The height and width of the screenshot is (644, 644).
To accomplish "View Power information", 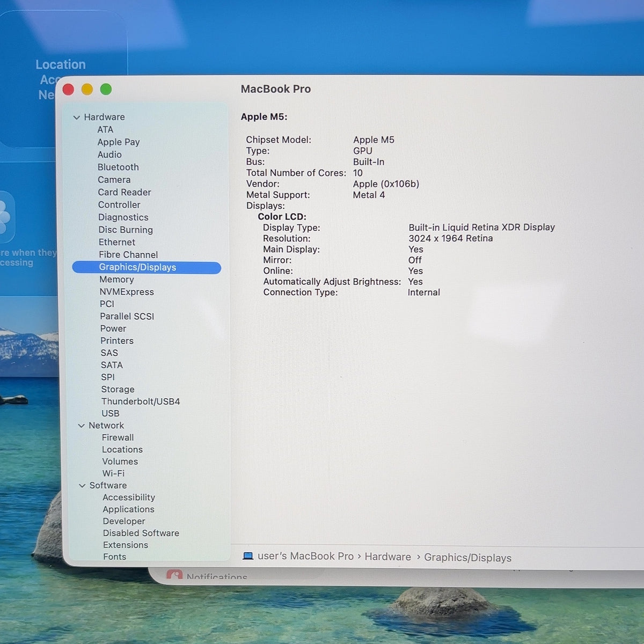I will pos(113,328).
